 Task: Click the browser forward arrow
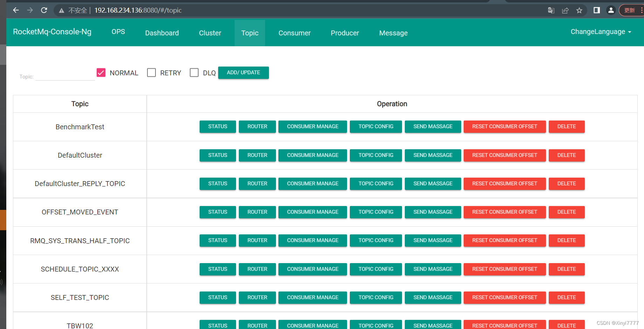(30, 10)
